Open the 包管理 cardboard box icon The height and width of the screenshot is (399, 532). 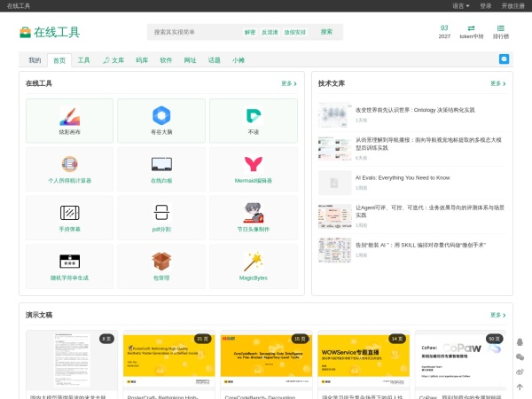click(x=161, y=262)
